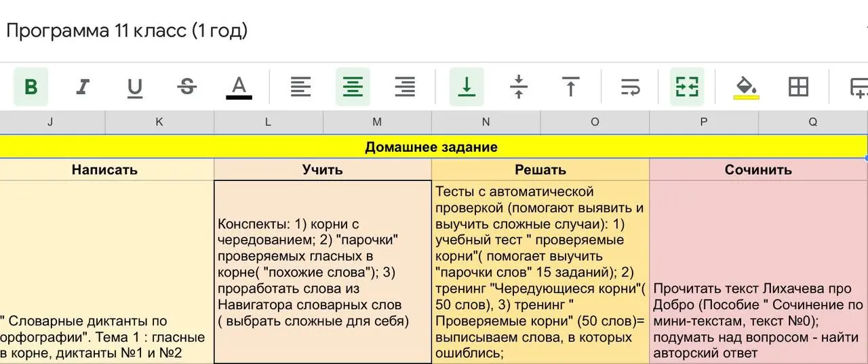Select column Q header

813,122
